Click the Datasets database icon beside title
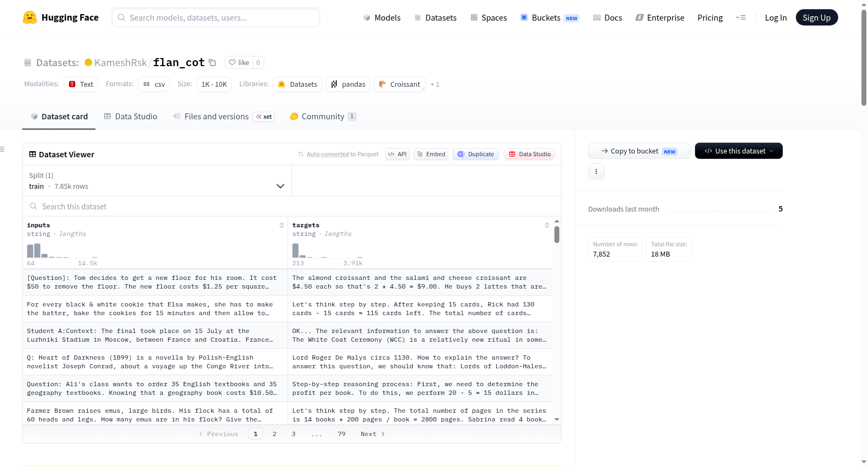This screenshot has width=868, height=467. coord(28,62)
